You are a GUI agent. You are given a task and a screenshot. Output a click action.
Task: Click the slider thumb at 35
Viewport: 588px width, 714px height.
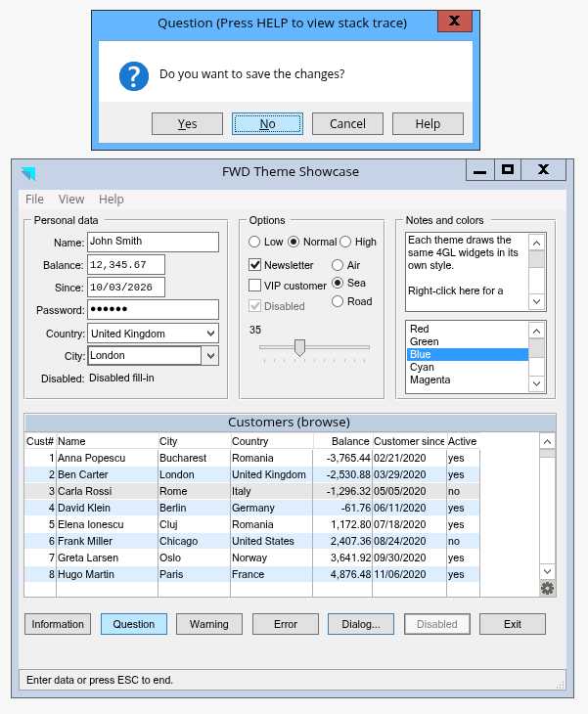(299, 347)
